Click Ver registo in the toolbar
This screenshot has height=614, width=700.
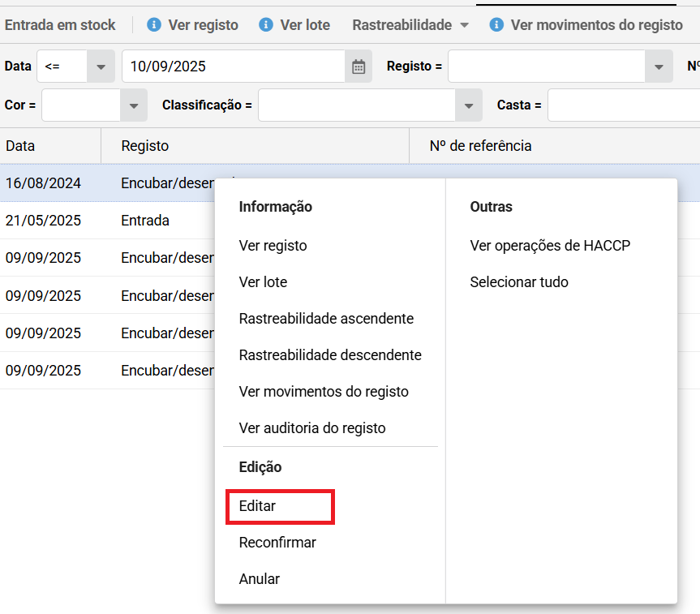203,25
